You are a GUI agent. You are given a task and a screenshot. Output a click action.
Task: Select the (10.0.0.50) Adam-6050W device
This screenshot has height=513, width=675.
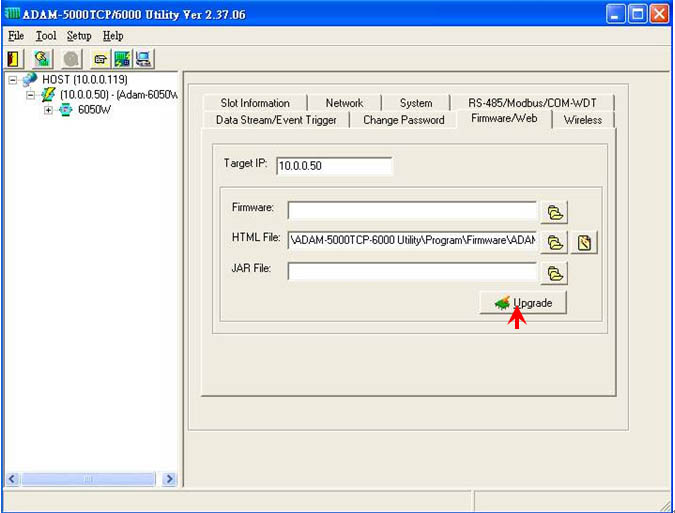119,95
